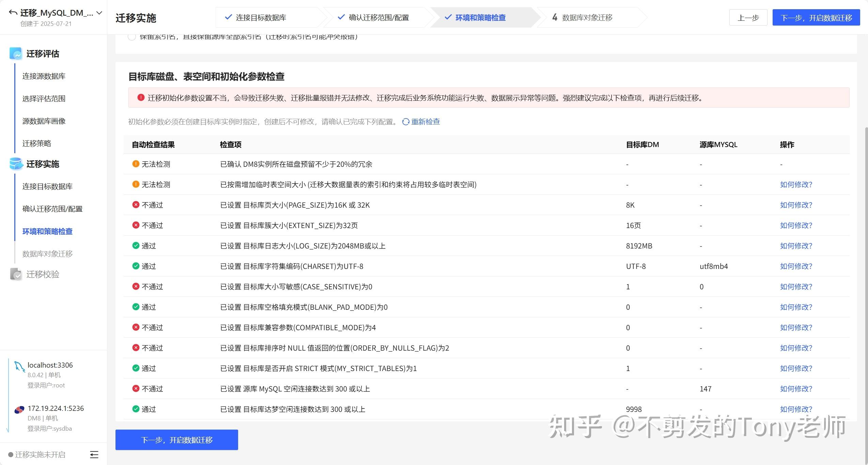Expand the project name dropdown chevron
The width and height of the screenshot is (868, 465).
point(99,13)
